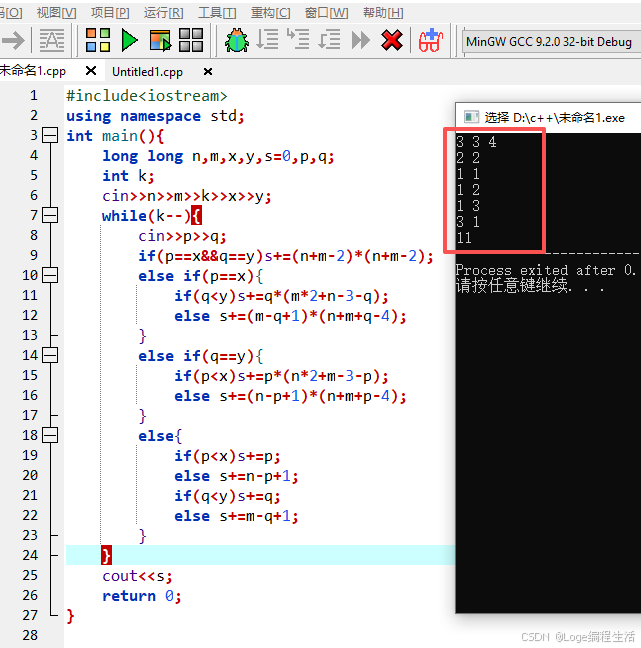Image resolution: width=641 pixels, height=648 pixels.
Task: Click '请按任意键继续' text in console
Action: click(x=512, y=286)
